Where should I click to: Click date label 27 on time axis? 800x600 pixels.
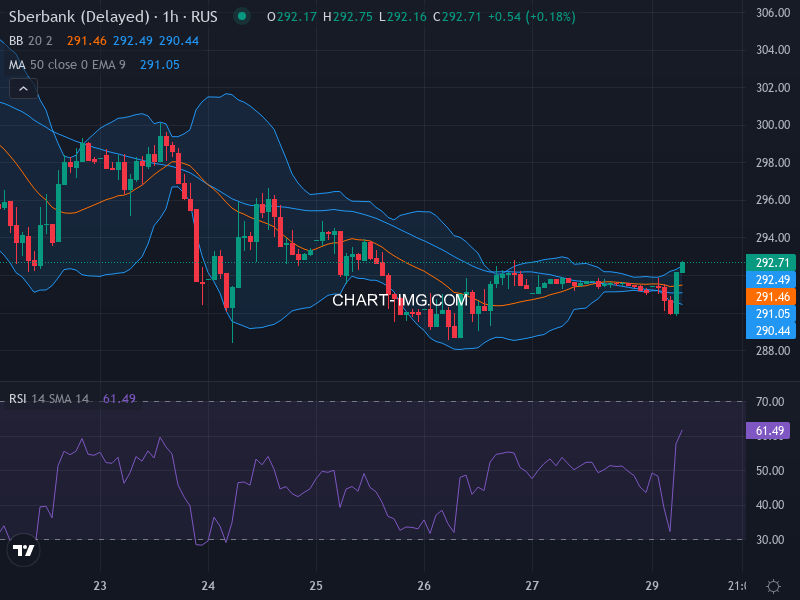532,586
